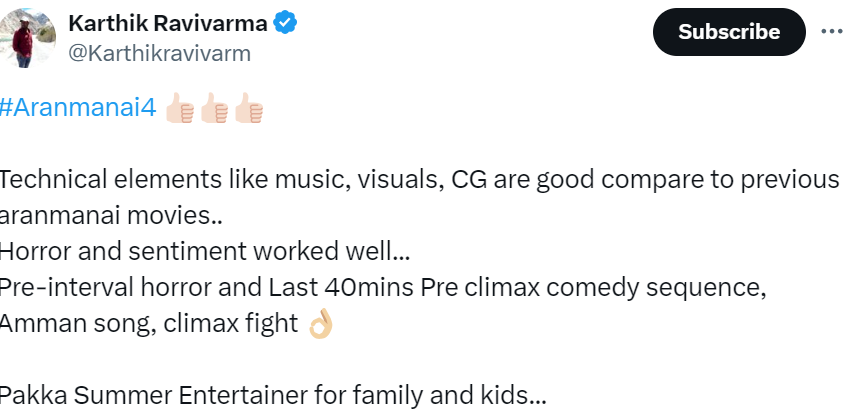Click the last thumbs-up emoji

249,109
